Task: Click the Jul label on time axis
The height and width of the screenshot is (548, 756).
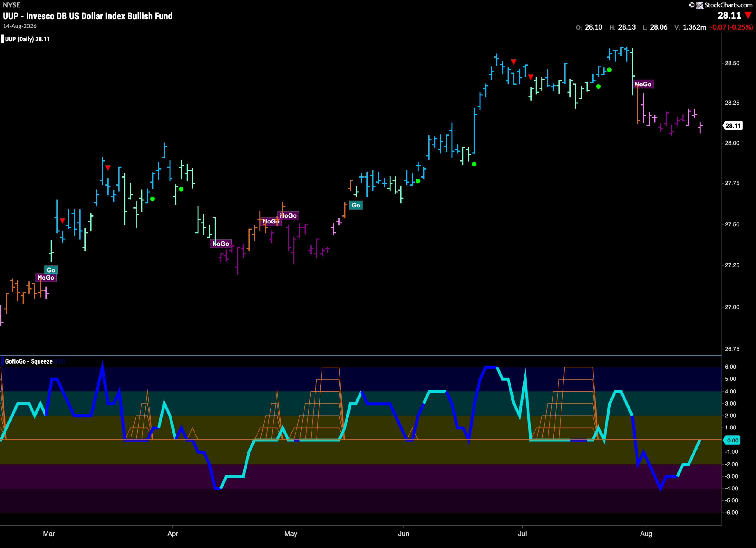Action: [x=522, y=533]
